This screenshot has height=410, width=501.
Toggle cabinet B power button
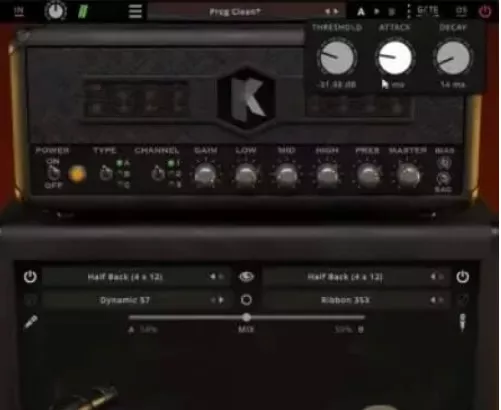[462, 277]
